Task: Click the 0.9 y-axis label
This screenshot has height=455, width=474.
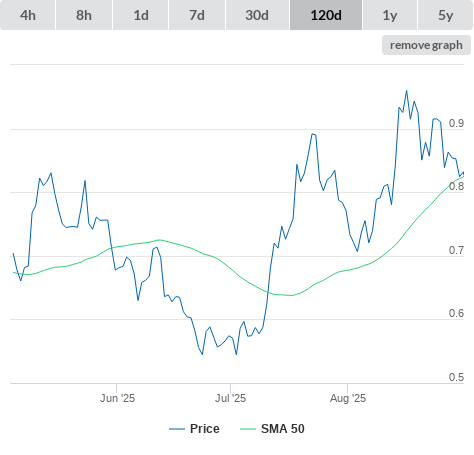Action: click(456, 123)
